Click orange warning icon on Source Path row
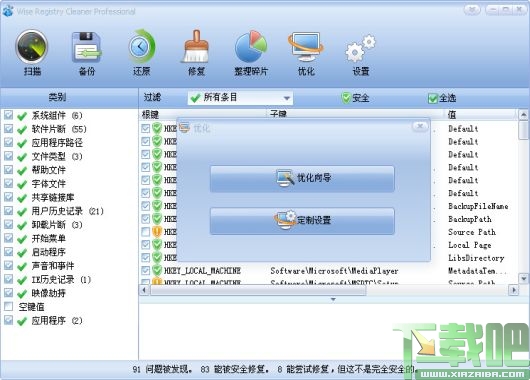530x380 pixels. 156,232
